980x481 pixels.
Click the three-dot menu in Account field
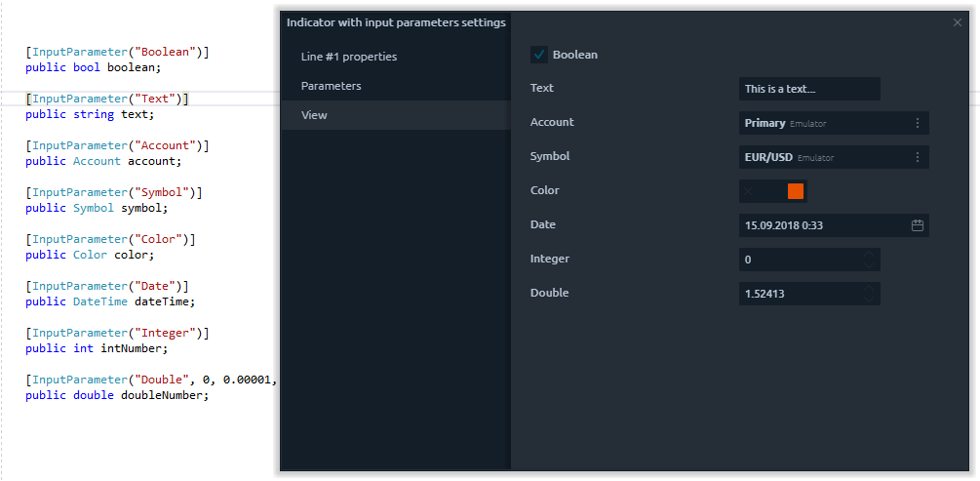pyautogui.click(x=917, y=123)
